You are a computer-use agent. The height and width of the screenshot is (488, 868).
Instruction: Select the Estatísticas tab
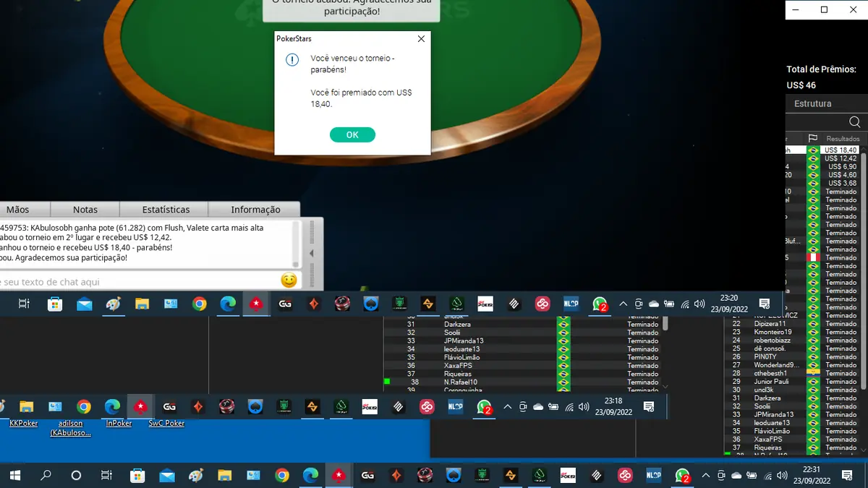pyautogui.click(x=166, y=210)
